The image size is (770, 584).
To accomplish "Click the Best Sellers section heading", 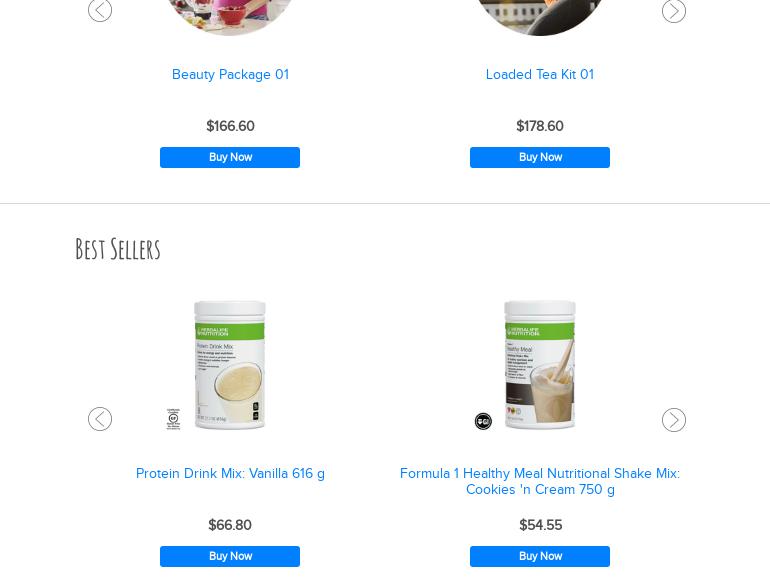I will (118, 249).
